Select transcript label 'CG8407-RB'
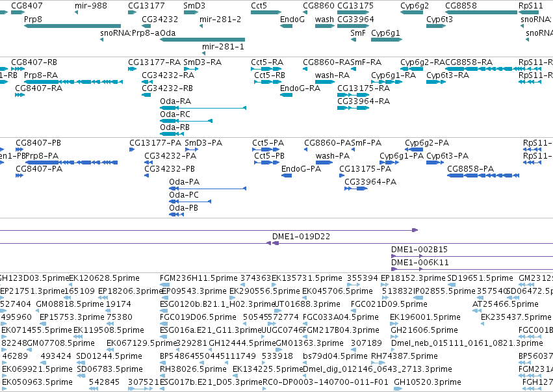Image resolution: width=553 pixels, height=392 pixels. coord(34,62)
